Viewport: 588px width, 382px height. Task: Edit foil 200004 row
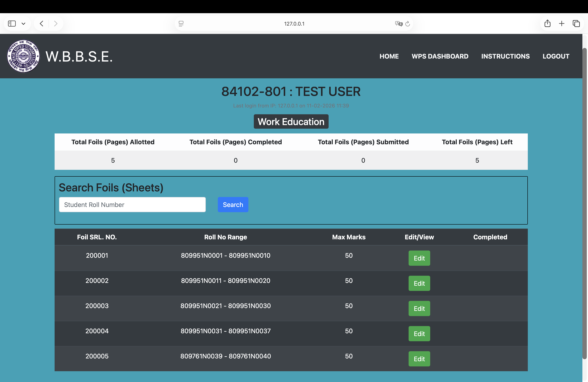click(x=419, y=334)
